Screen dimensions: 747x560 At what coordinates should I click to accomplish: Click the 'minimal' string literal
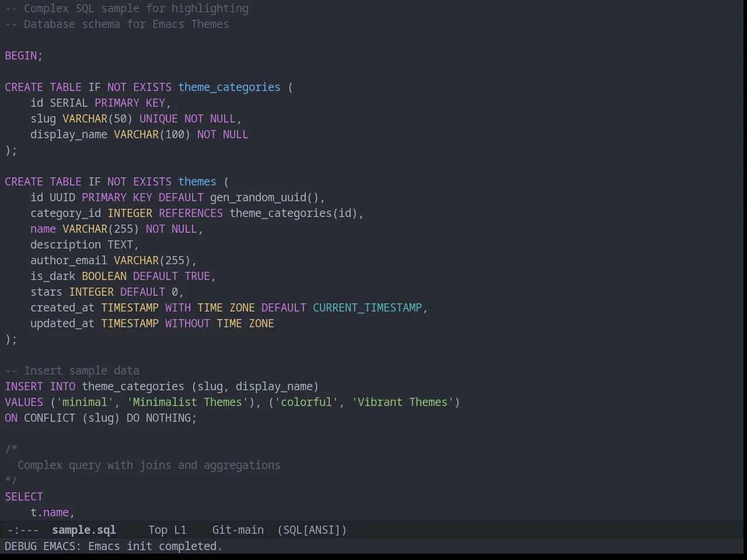click(85, 402)
